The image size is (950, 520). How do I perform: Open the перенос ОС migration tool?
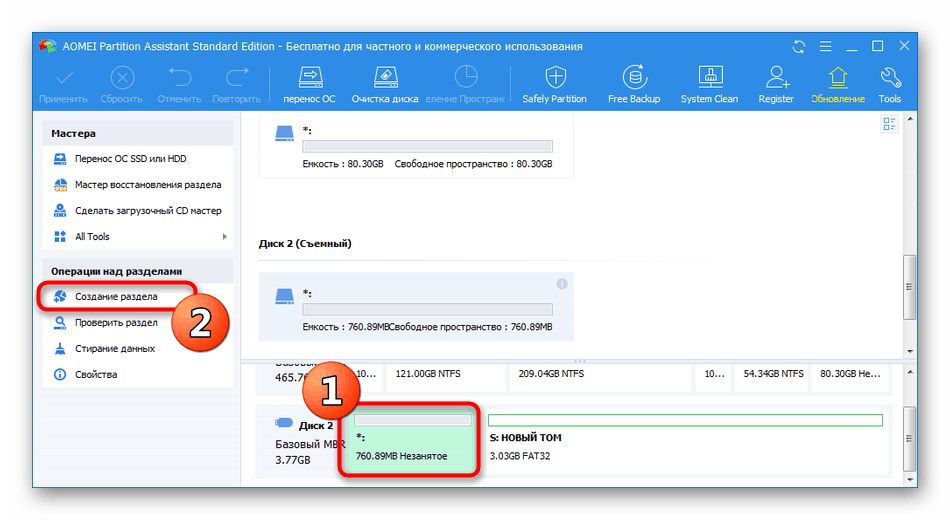(x=310, y=85)
